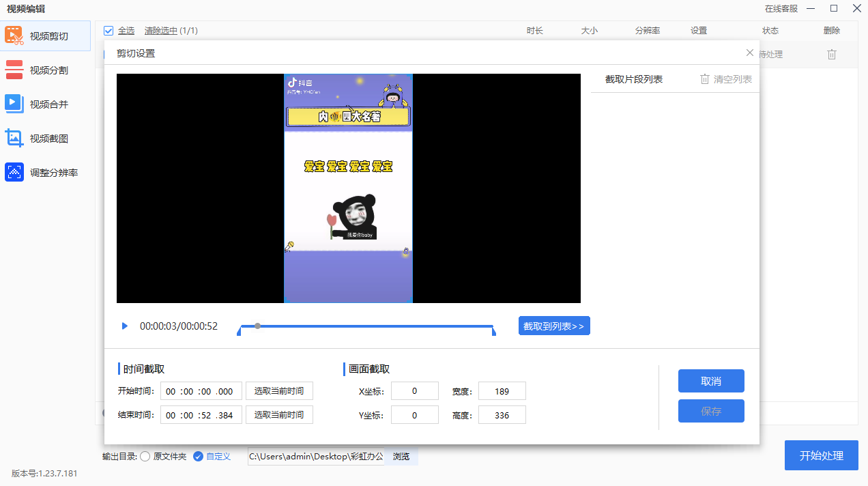The image size is (868, 486).
Task: Click the 浏览 browse button
Action: 401,457
